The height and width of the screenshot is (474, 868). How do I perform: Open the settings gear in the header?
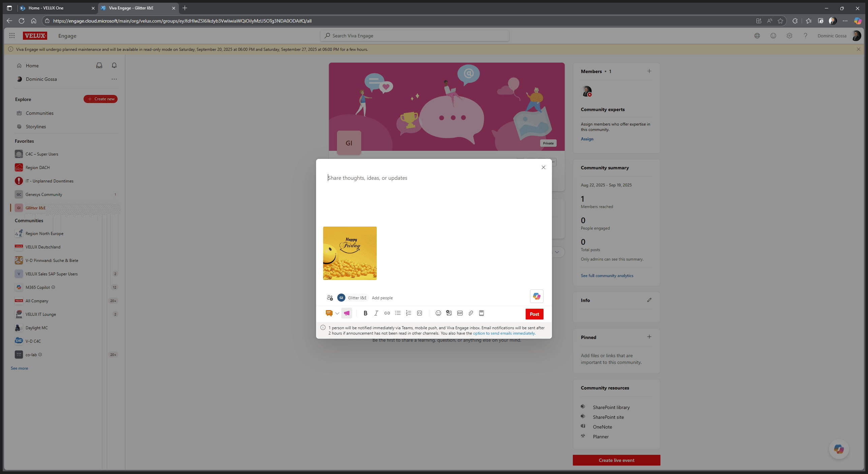[x=789, y=36]
